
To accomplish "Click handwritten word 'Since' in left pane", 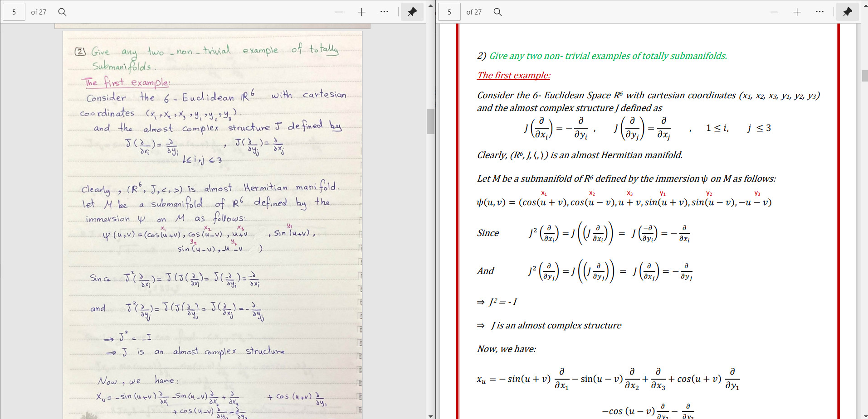I will pyautogui.click(x=100, y=278).
